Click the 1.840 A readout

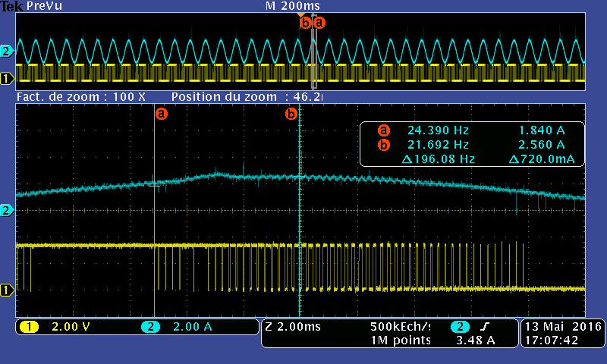click(x=542, y=130)
